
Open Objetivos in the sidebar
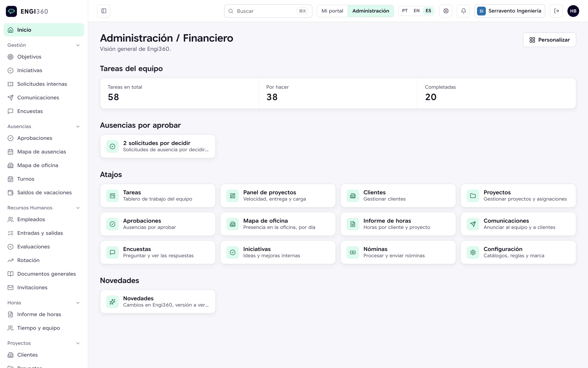tap(44, 57)
